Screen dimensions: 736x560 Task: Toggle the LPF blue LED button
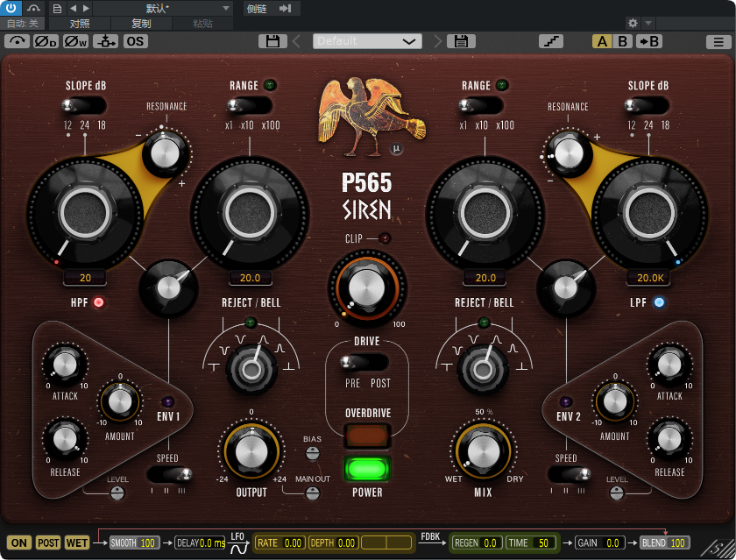(x=659, y=302)
